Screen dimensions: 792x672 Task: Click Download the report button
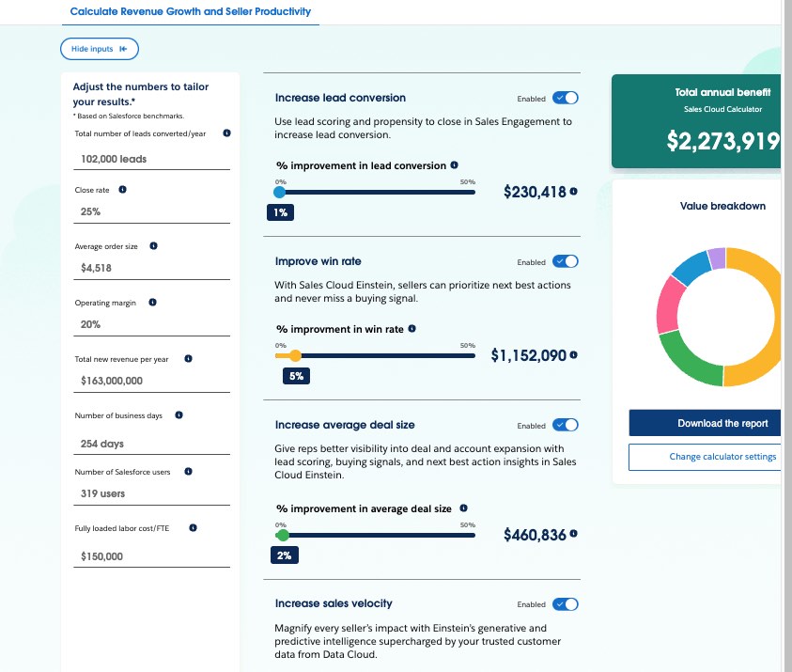coord(706,423)
